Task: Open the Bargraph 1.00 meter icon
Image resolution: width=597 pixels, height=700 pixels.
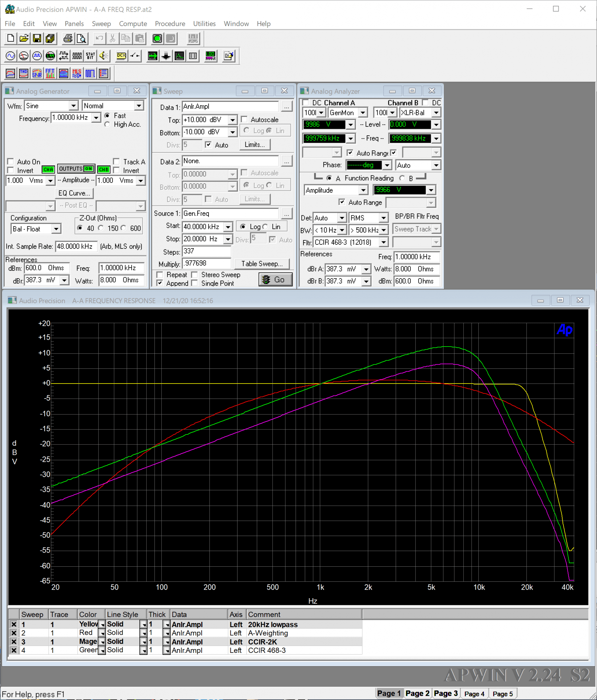Action: (x=211, y=56)
